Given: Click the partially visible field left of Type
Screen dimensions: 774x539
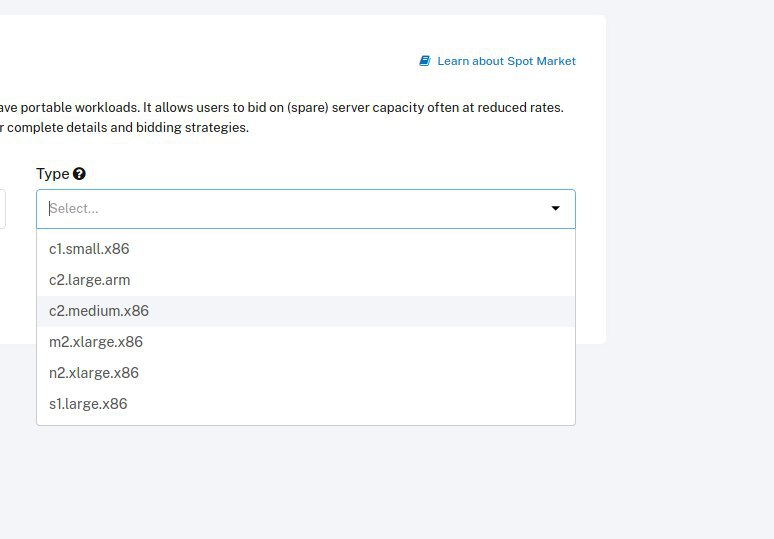Looking at the screenshot, I should click(2, 209).
